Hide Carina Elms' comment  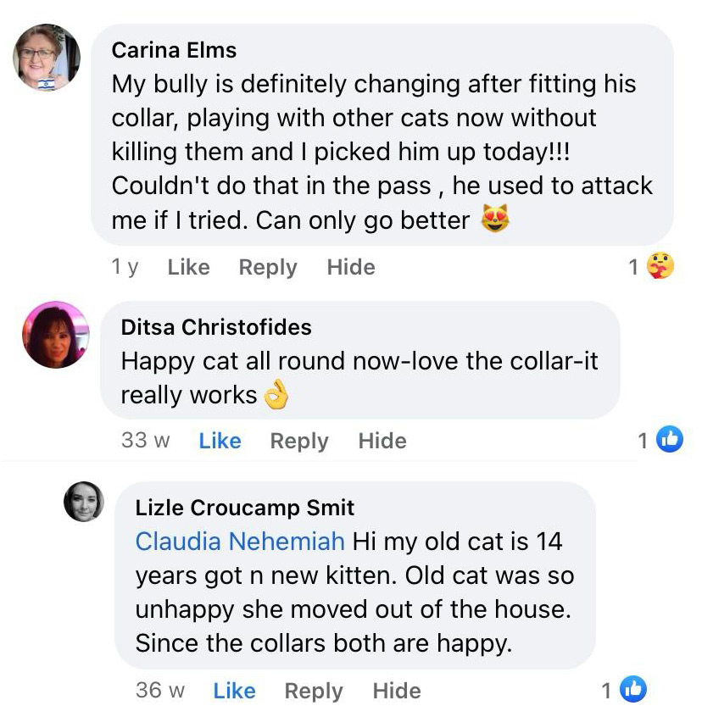pos(351,267)
